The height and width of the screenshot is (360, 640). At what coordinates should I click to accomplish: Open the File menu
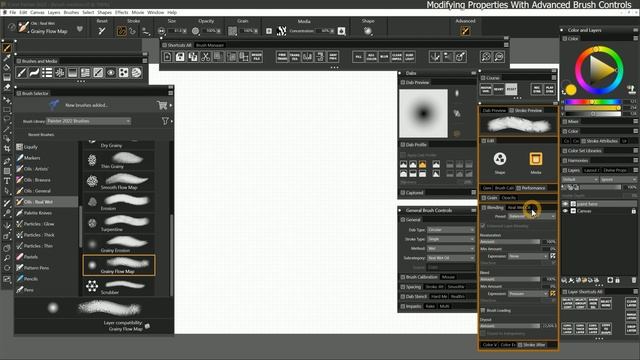[13, 13]
